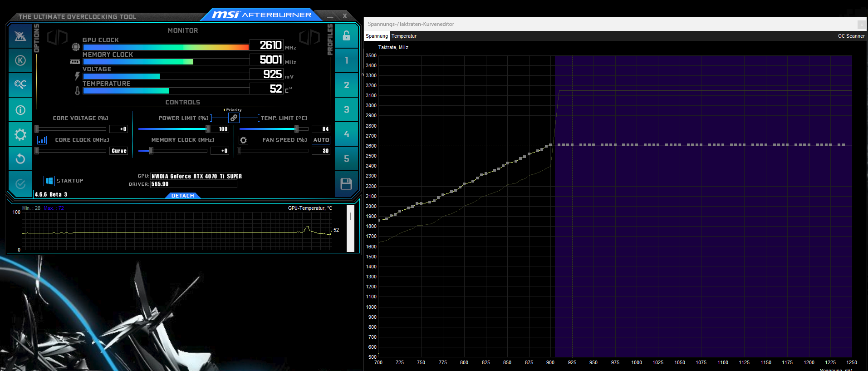Open the information icon in sidebar
868x371 pixels.
click(x=20, y=110)
